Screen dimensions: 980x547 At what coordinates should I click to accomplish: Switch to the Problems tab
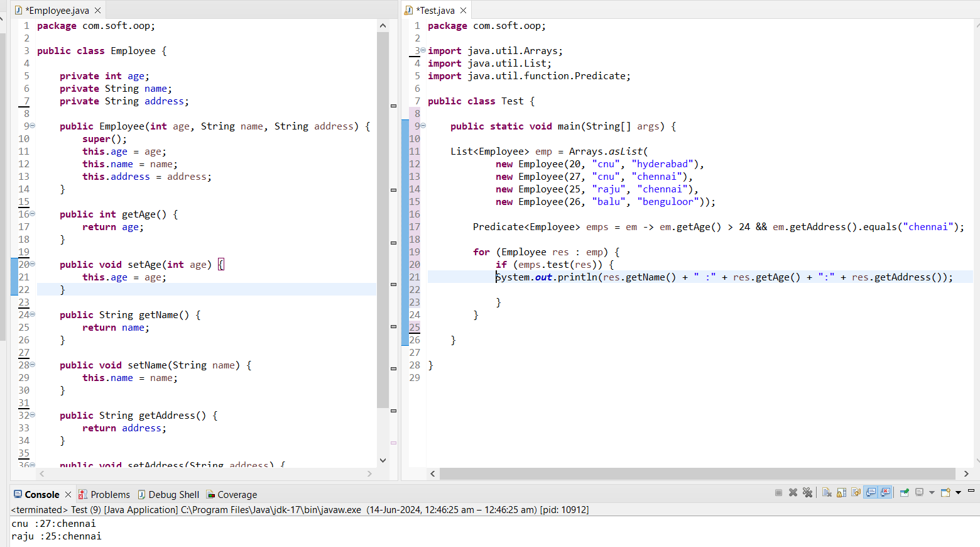tap(109, 495)
